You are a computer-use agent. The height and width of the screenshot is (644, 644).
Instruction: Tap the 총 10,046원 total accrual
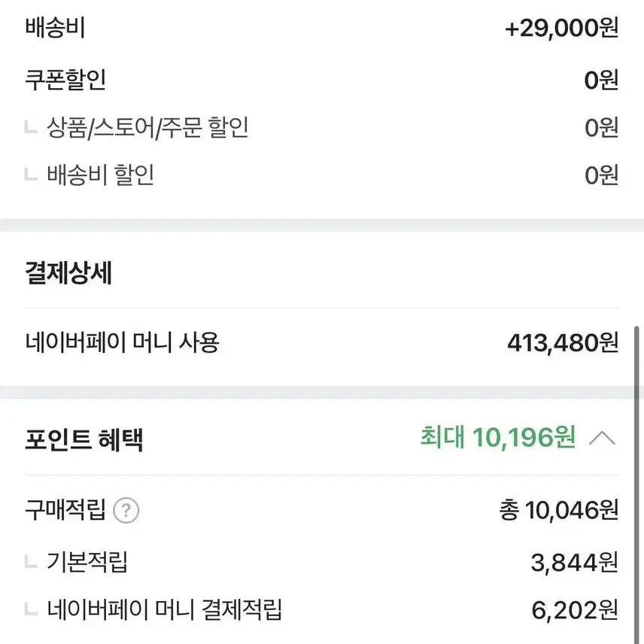558,510
